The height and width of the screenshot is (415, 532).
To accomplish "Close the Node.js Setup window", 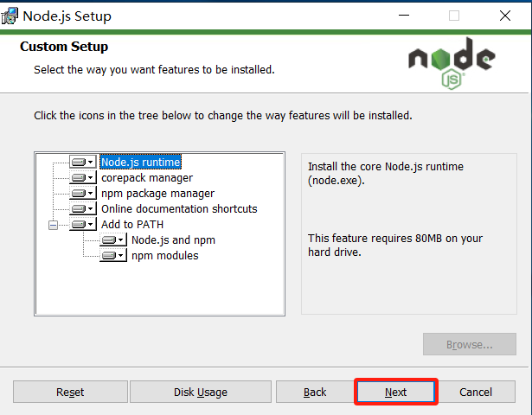I will click(x=505, y=16).
